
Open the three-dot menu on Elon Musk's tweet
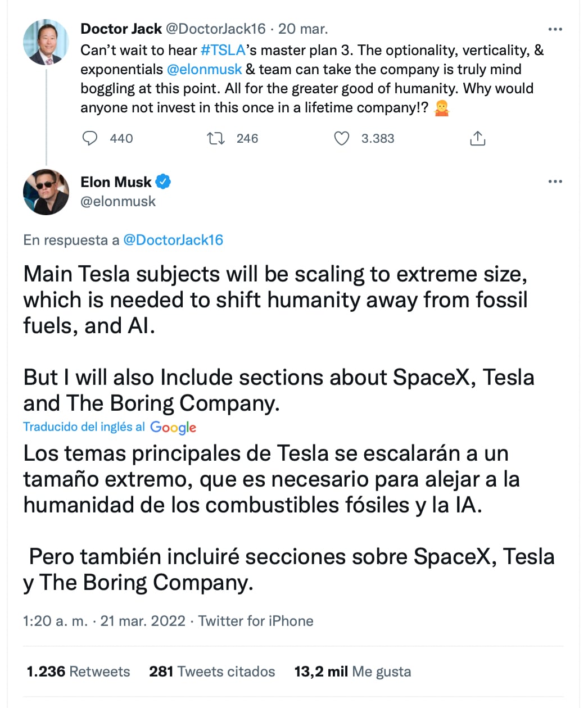tap(555, 181)
